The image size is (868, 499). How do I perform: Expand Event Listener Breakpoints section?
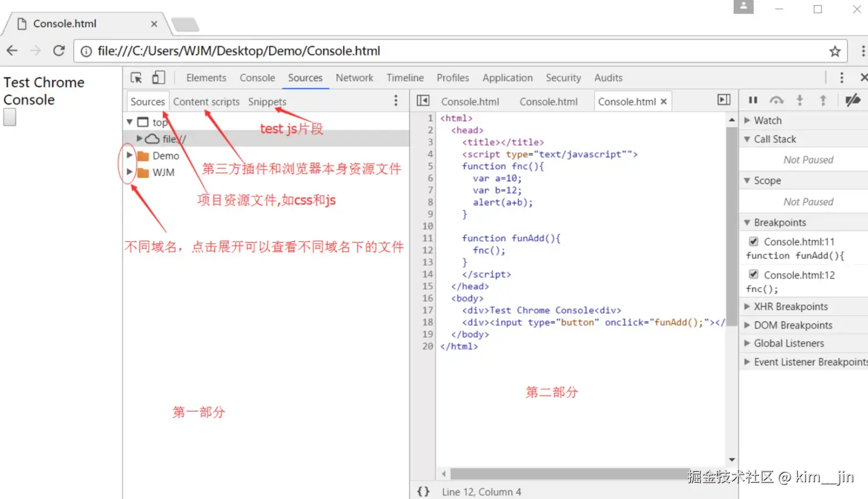[x=746, y=362]
